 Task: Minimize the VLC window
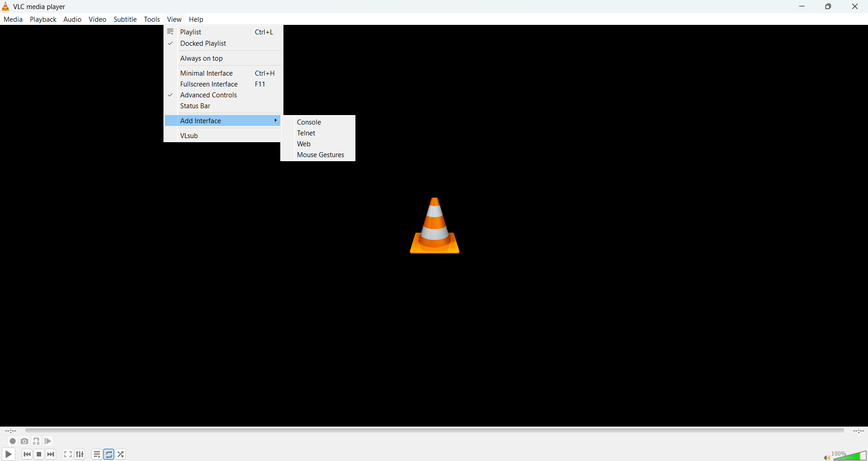pyautogui.click(x=802, y=6)
